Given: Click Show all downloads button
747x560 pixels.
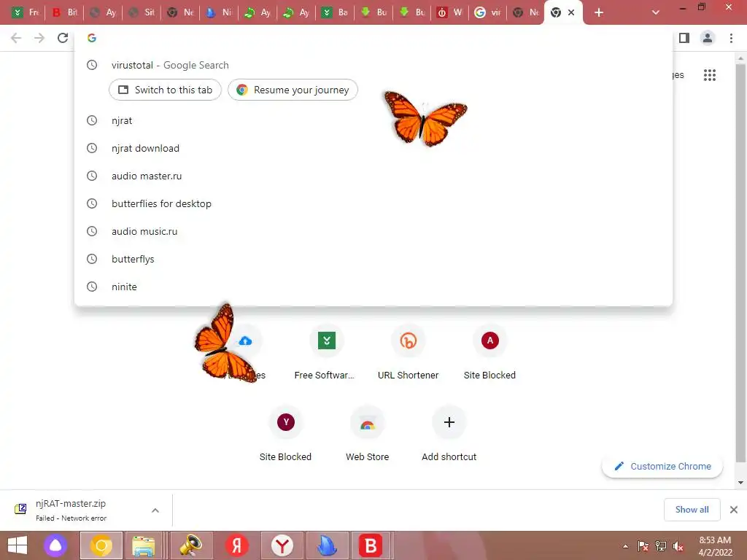Looking at the screenshot, I should [x=692, y=510].
